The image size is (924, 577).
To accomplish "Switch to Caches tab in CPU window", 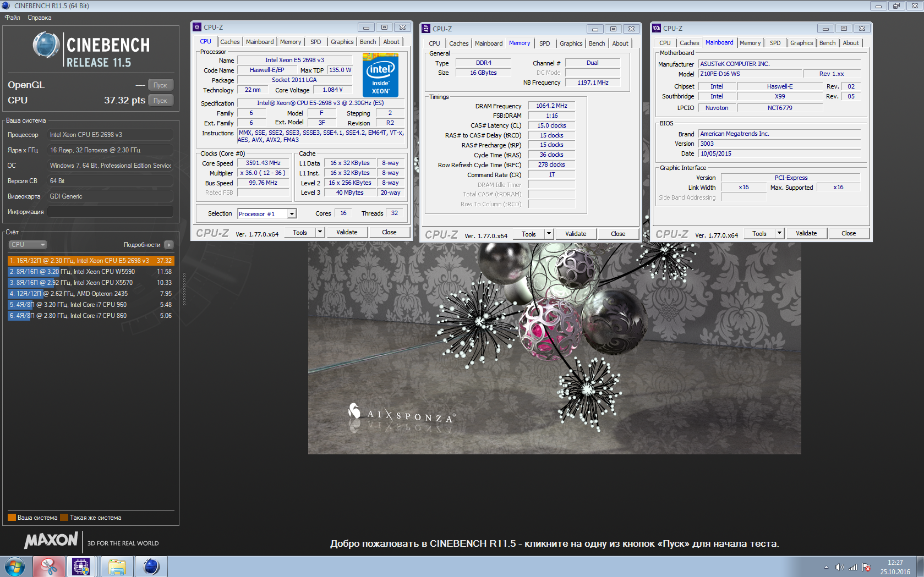I will 230,42.
